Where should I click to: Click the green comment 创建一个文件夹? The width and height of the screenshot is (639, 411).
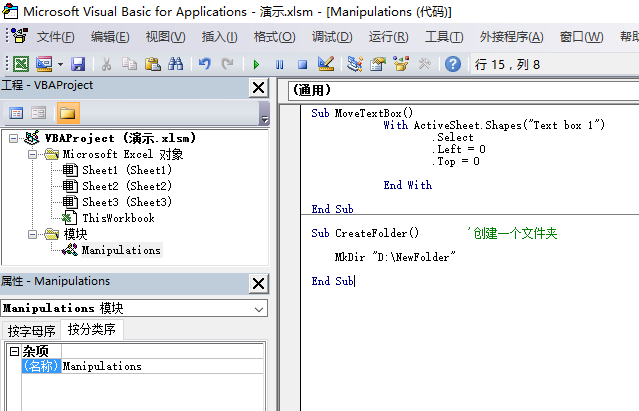click(x=512, y=233)
